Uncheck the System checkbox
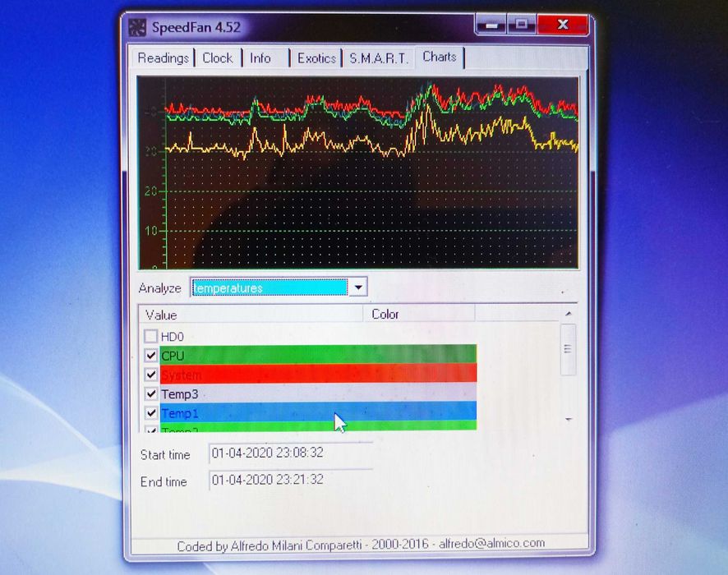 pos(151,375)
